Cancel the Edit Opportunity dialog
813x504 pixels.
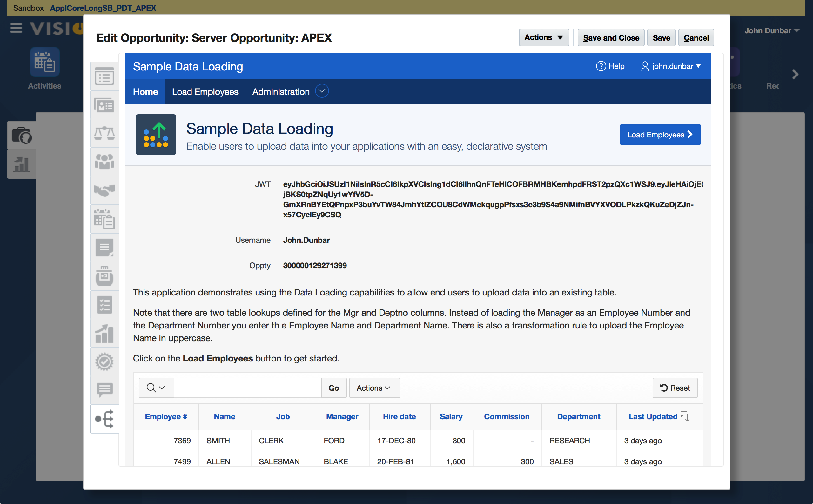pos(696,38)
